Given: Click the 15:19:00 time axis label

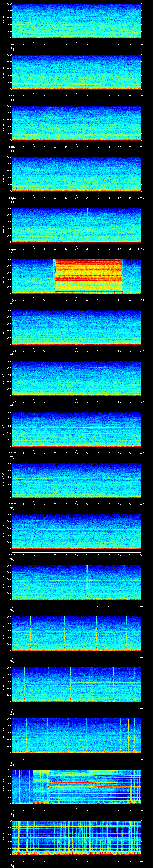Looking at the screenshot, I should click(12, 198).
